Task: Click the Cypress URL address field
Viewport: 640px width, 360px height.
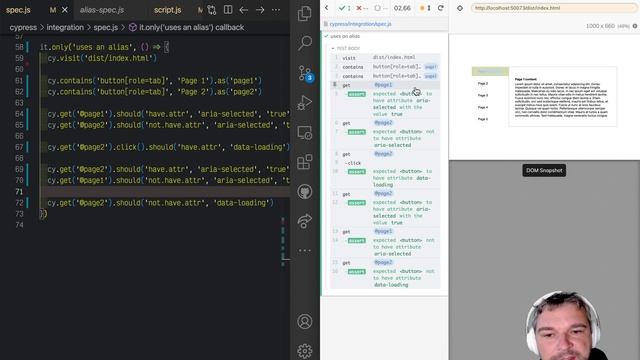Action: tap(553, 8)
